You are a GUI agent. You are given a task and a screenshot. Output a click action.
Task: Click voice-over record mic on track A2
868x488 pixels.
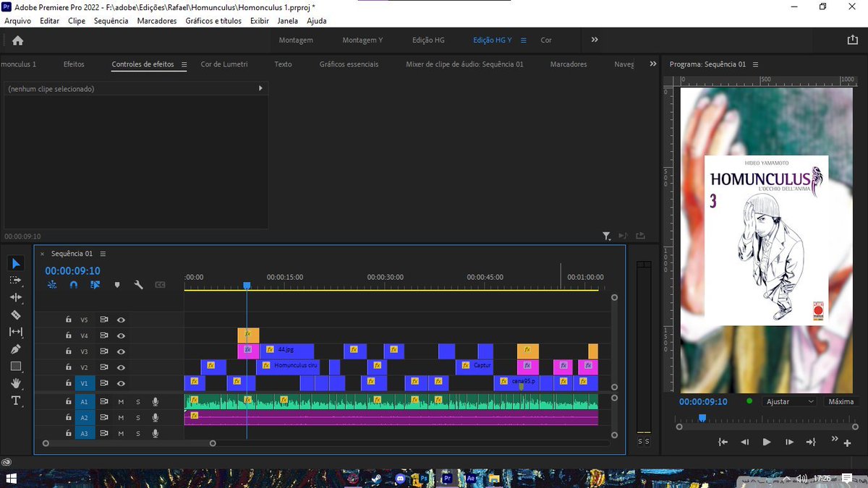click(156, 417)
